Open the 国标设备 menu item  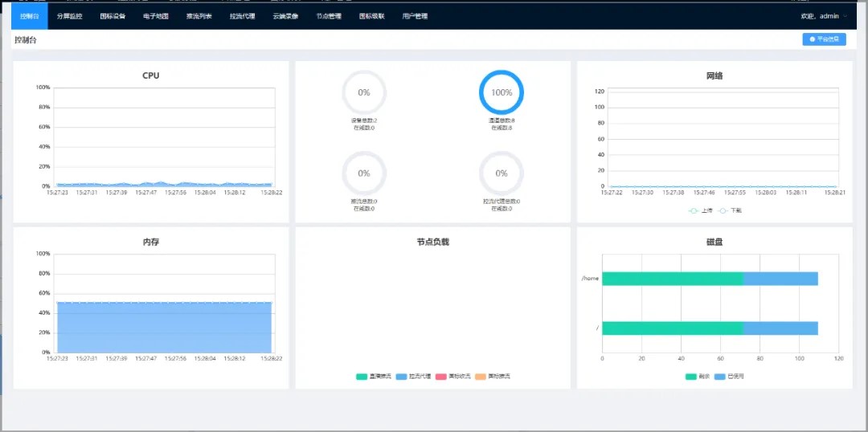[x=113, y=16]
